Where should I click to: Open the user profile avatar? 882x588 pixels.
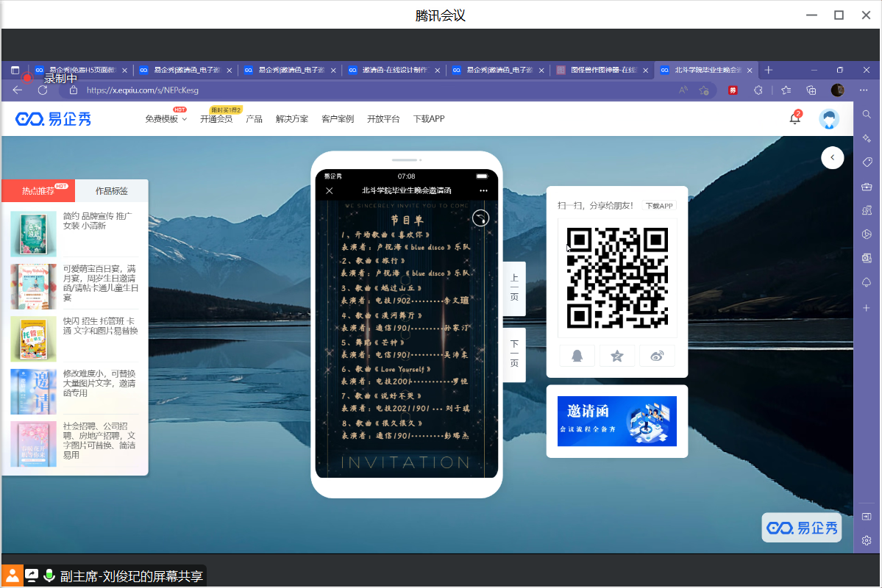(829, 119)
